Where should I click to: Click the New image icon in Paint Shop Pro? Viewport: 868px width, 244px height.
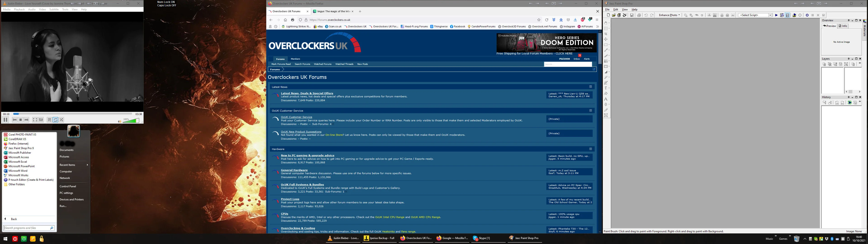coord(609,15)
